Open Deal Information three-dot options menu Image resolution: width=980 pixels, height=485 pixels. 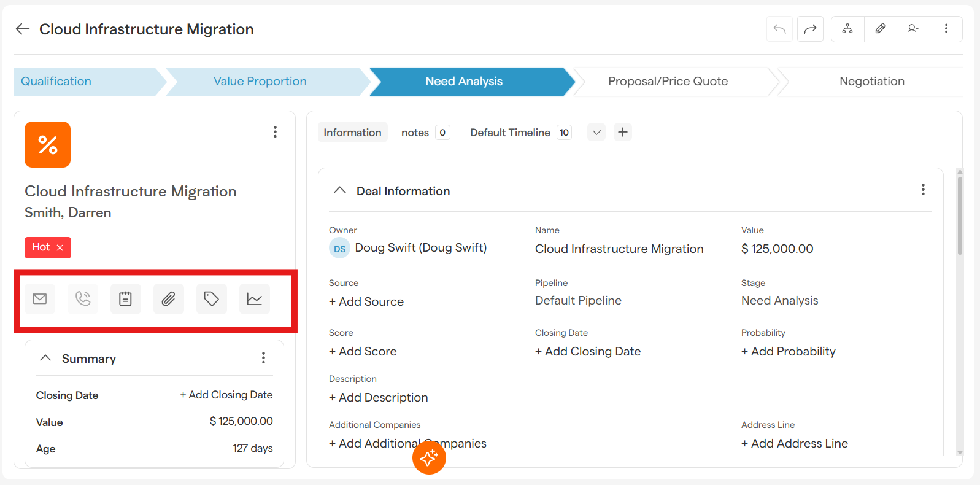pos(923,190)
